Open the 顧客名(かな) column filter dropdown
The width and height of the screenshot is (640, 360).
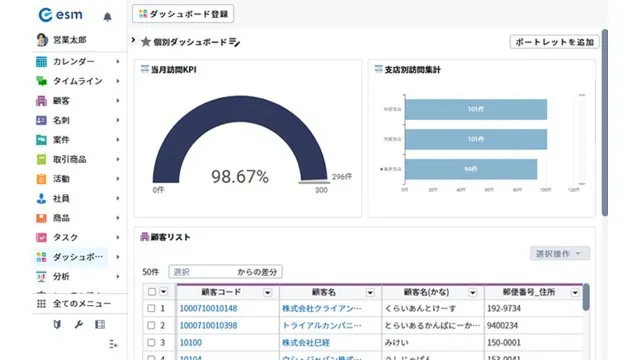click(x=472, y=293)
